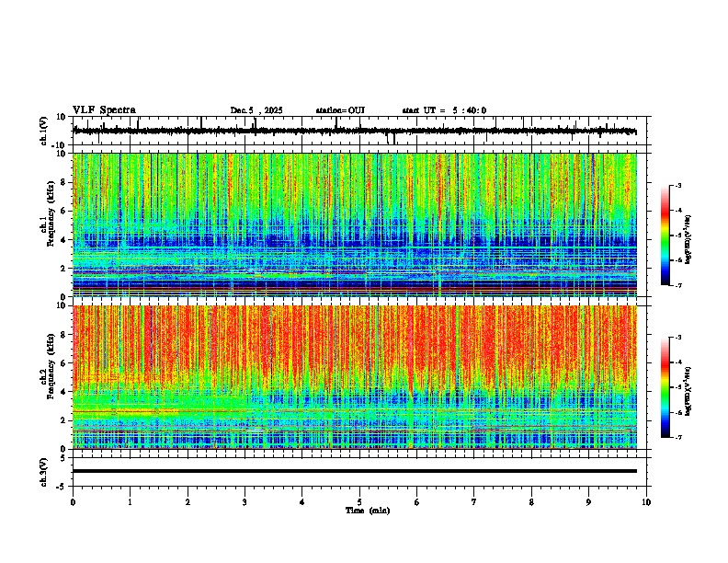Viewport: 728px width, 563px height.
Task: Click the time axis tick "4"
Action: point(302,502)
